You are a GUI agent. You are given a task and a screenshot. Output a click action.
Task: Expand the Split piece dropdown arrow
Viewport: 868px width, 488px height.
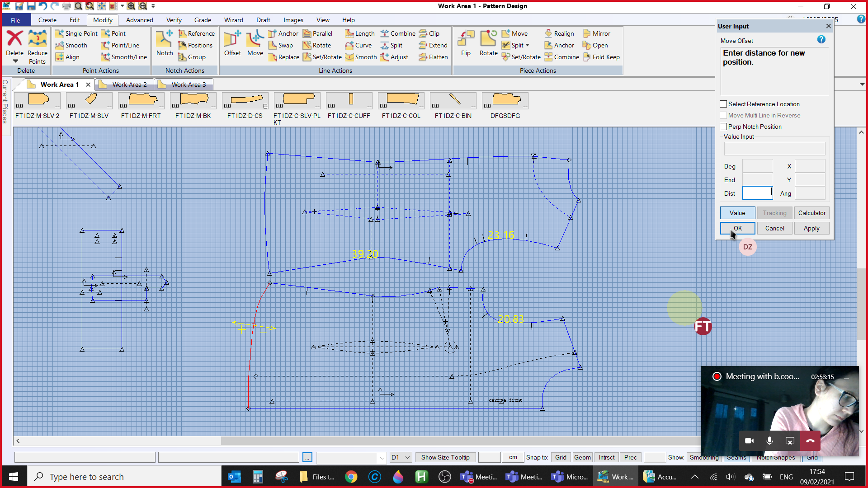coord(528,45)
